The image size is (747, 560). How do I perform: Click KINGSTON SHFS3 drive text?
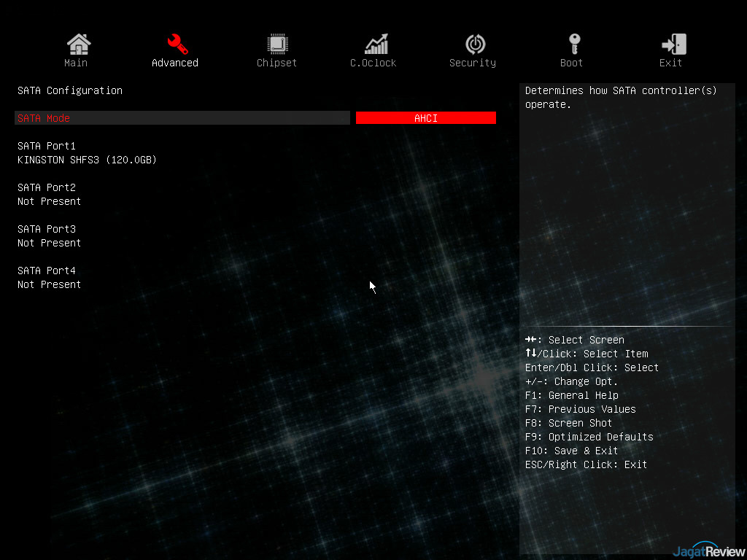pyautogui.click(x=87, y=160)
